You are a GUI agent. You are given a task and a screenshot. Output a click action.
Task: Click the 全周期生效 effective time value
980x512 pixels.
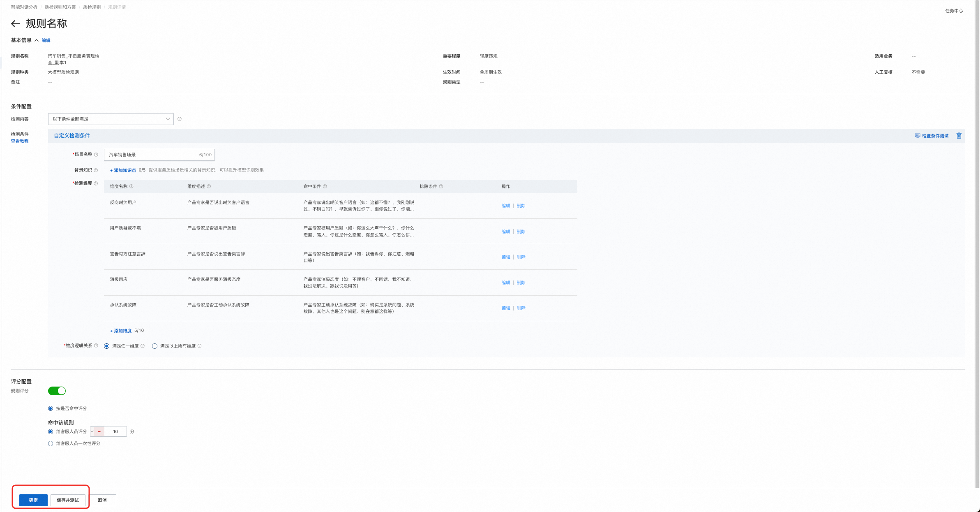pos(491,72)
